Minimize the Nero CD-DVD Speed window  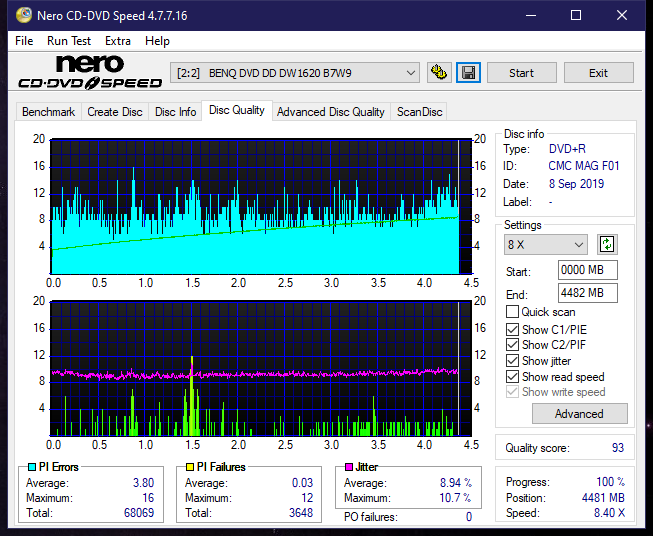pyautogui.click(x=531, y=15)
